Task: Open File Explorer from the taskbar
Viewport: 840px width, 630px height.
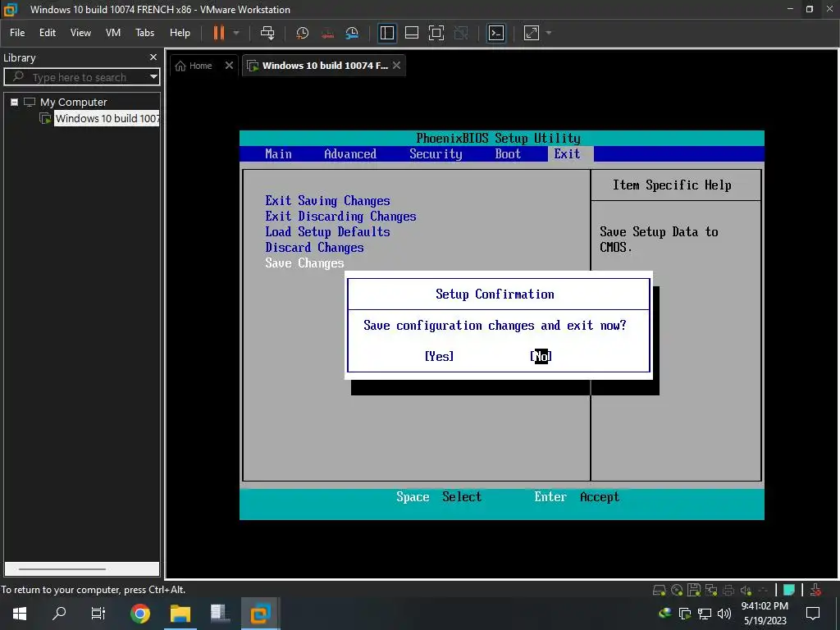Action: pyautogui.click(x=180, y=614)
